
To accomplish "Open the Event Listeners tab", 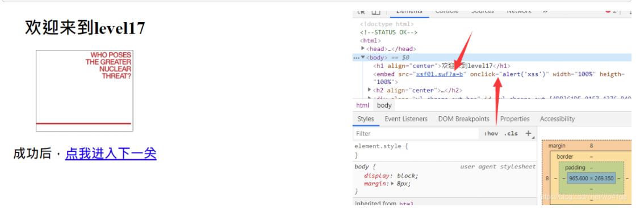I will 406,119.
